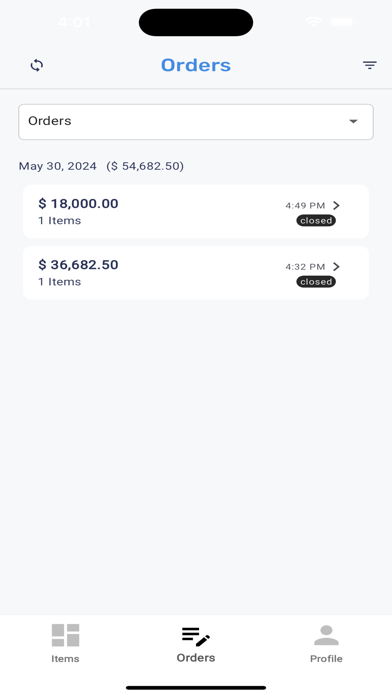
Task: Tap the Orders pencil-list icon
Action: pyautogui.click(x=196, y=636)
